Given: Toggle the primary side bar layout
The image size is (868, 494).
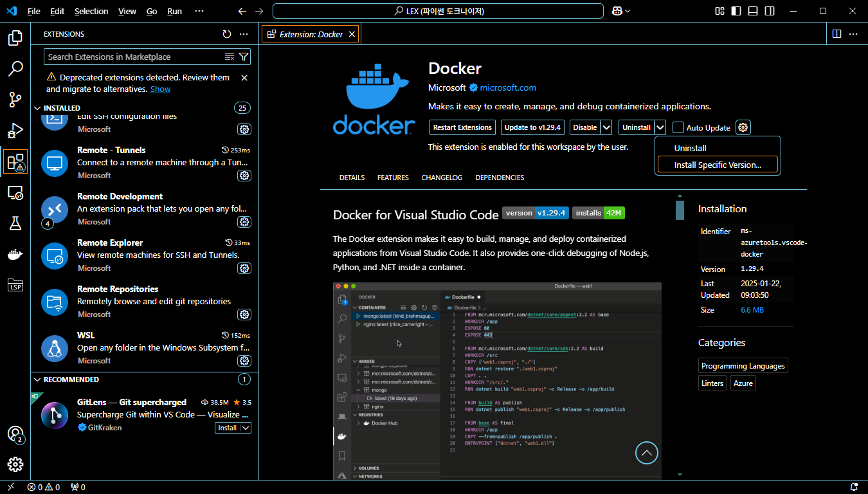Looking at the screenshot, I should [736, 11].
